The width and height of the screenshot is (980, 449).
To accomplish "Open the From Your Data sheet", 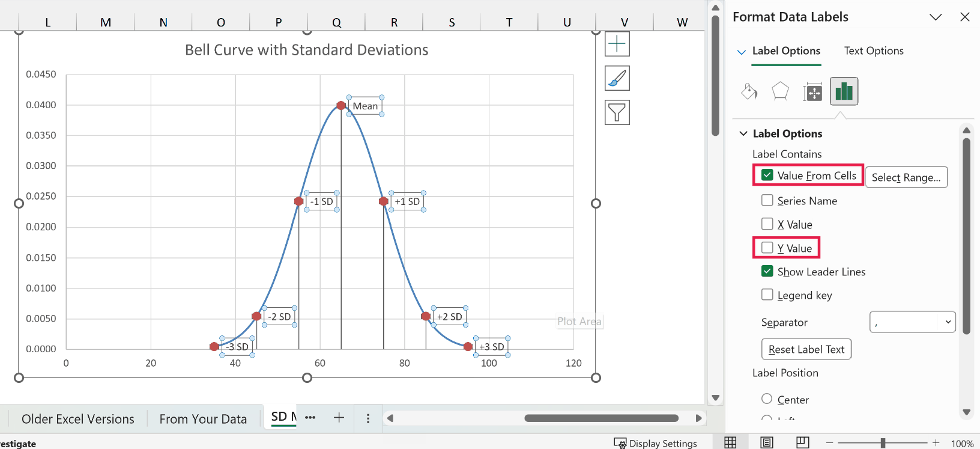I will [x=203, y=419].
